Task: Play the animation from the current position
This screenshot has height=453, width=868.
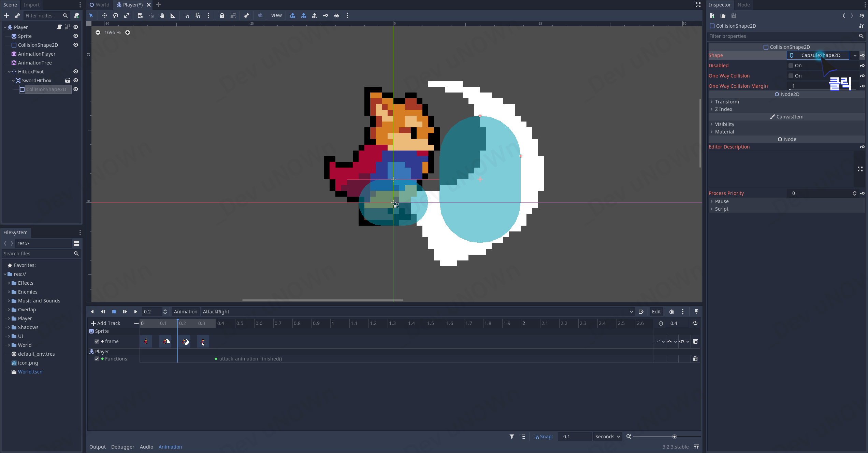Action: [x=135, y=312]
